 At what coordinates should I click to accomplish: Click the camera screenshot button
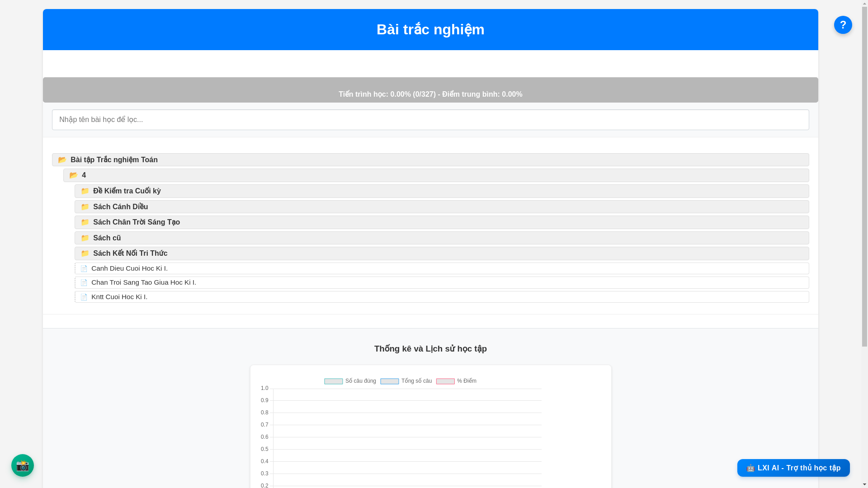point(23,465)
